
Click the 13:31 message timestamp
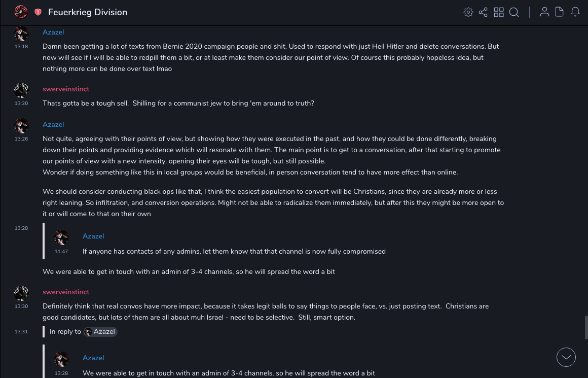[21, 332]
